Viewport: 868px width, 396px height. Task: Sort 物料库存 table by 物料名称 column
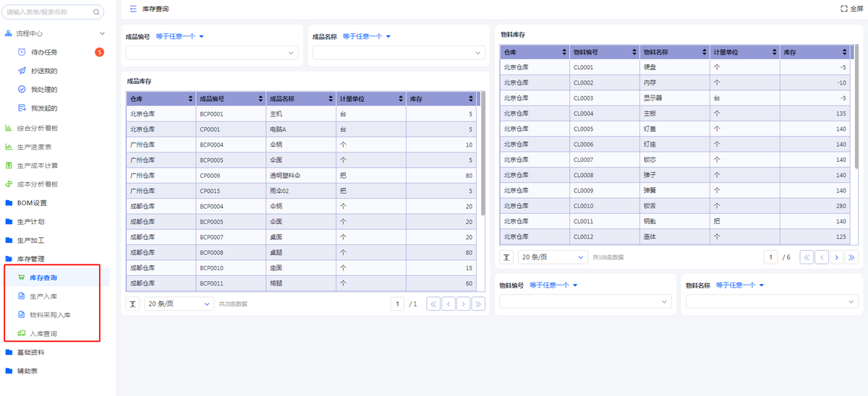pos(704,52)
